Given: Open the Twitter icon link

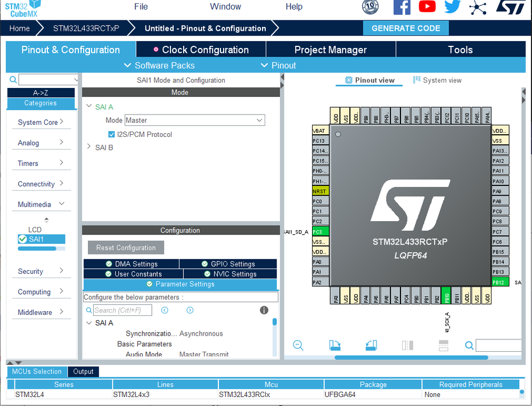Looking at the screenshot, I should click(x=452, y=6).
